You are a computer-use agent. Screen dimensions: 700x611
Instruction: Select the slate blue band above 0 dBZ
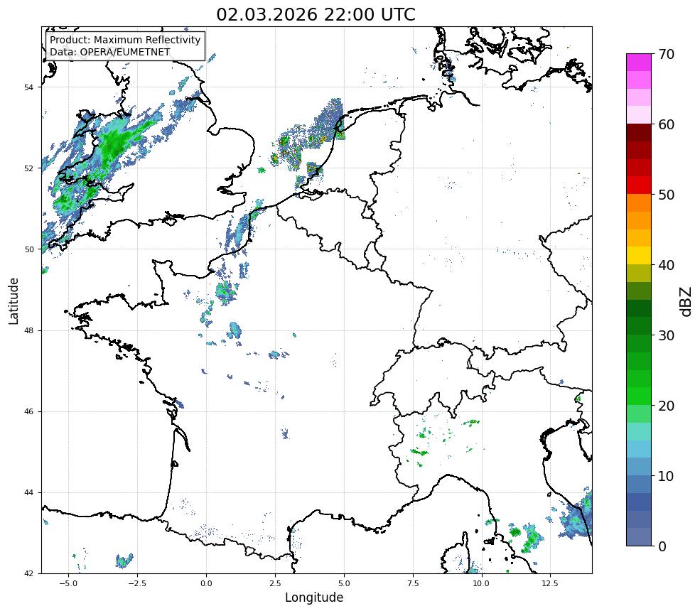tap(639, 537)
